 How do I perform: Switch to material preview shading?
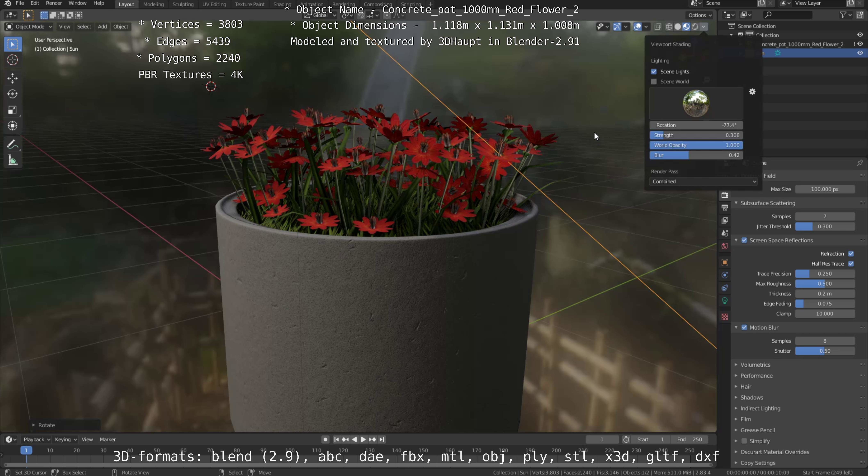[686, 27]
